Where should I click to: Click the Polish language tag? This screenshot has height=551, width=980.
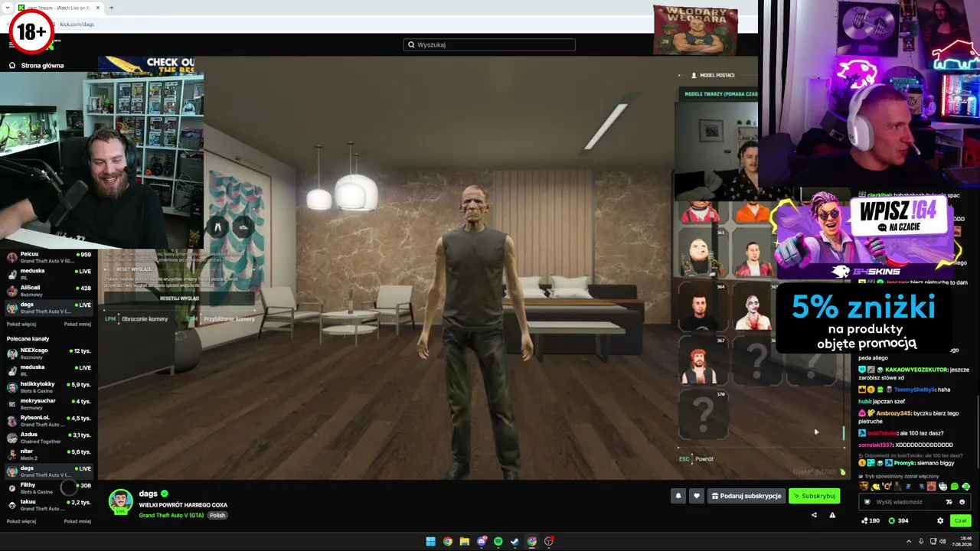coord(217,515)
